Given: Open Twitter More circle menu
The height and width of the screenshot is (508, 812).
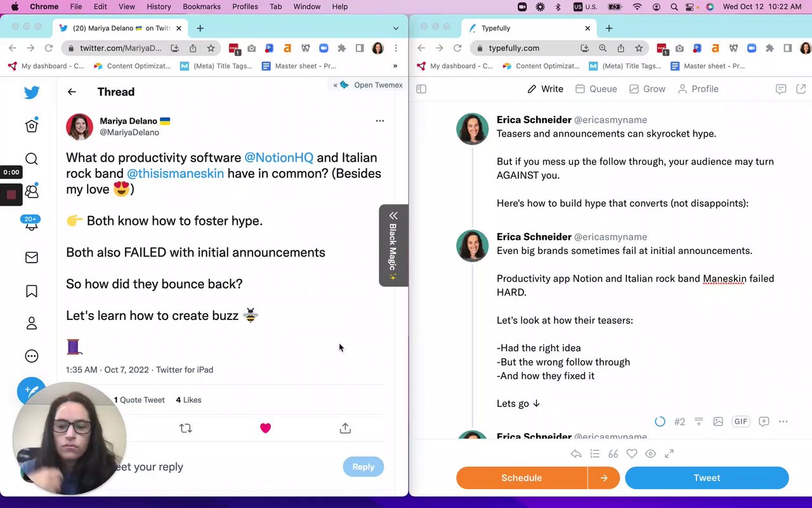Looking at the screenshot, I should pyautogui.click(x=32, y=356).
